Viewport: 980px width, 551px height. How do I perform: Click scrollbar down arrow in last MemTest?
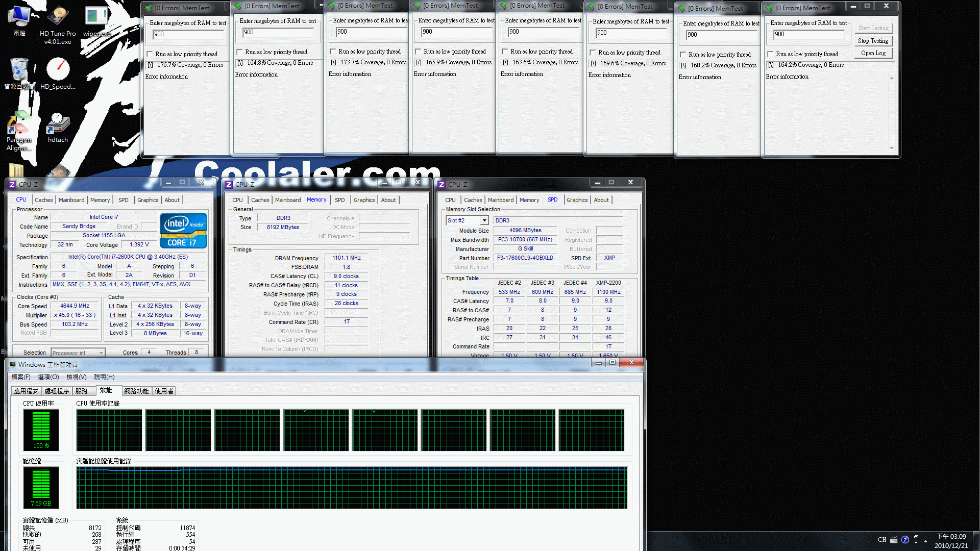click(892, 148)
